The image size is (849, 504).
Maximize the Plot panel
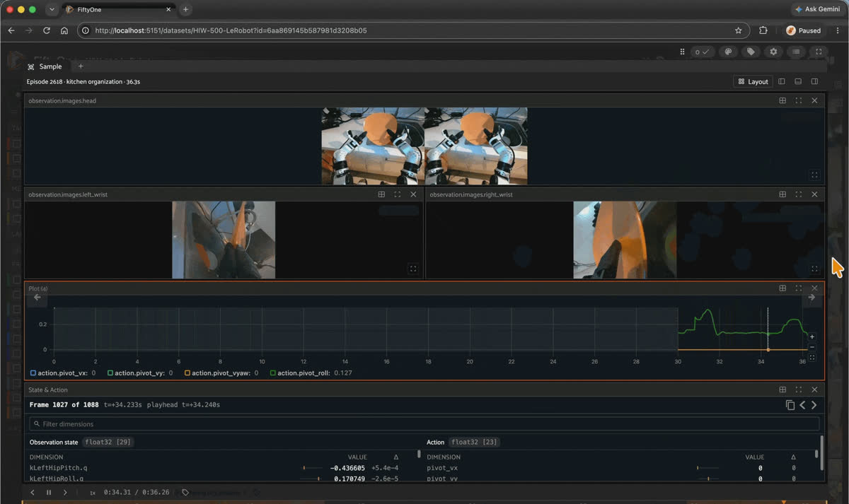tap(799, 288)
